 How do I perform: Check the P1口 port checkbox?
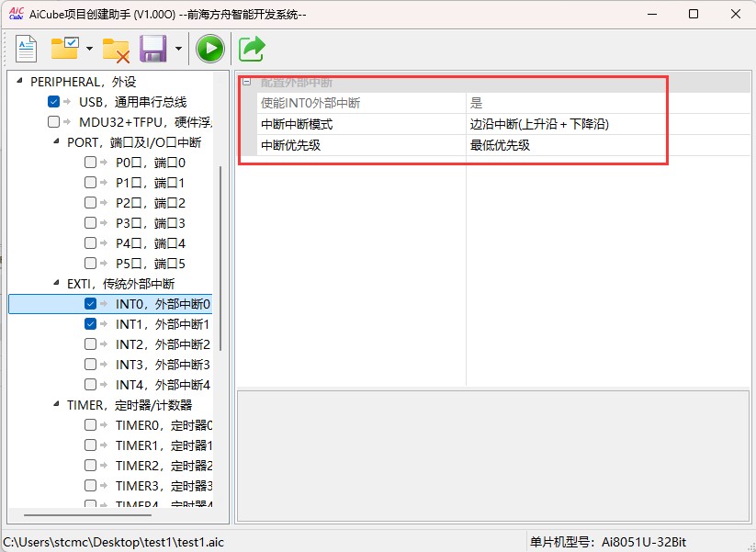90,183
